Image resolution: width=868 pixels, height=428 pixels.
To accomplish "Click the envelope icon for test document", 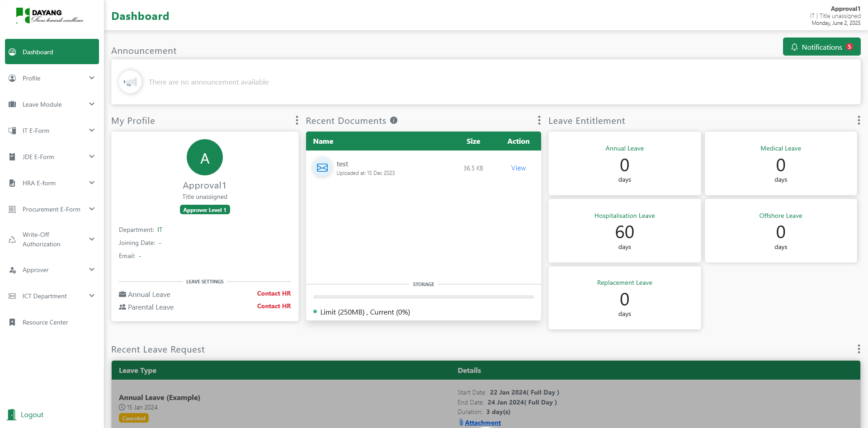I will pos(322,168).
